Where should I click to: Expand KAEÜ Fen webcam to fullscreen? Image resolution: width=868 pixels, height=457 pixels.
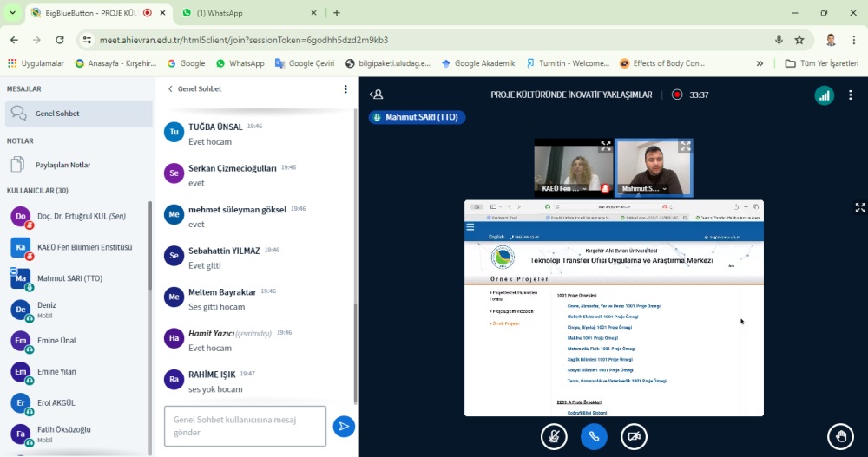[x=605, y=147]
